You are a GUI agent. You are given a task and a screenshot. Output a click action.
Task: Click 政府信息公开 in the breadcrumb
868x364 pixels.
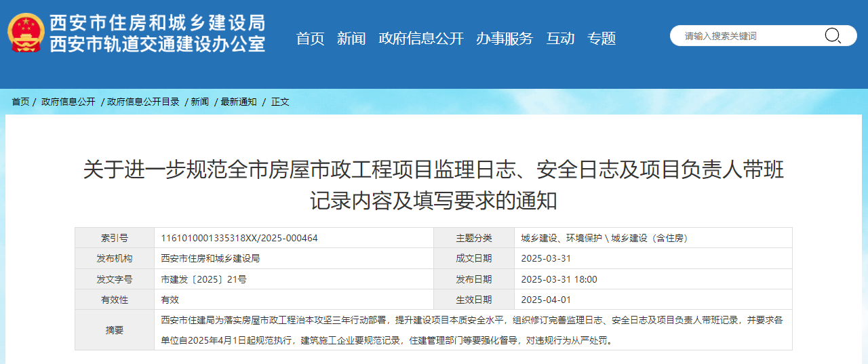tap(68, 102)
